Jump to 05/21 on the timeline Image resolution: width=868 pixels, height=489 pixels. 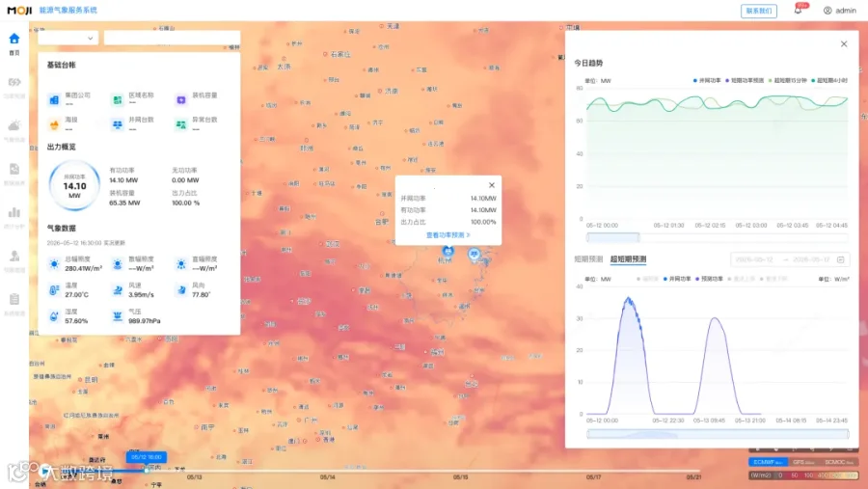(693, 476)
